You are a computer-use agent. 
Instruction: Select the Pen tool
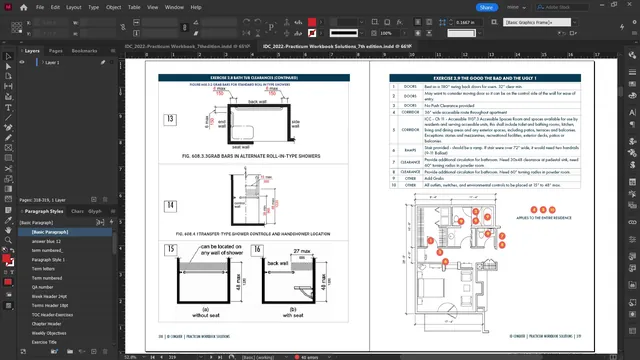[8, 128]
